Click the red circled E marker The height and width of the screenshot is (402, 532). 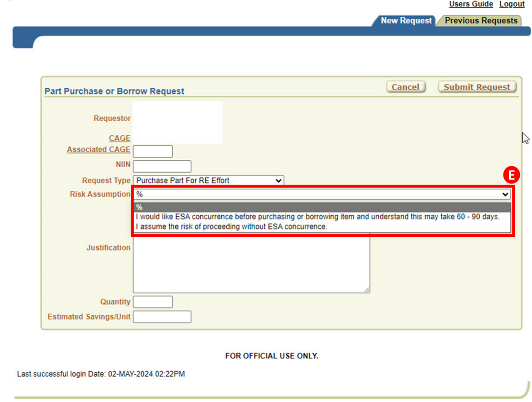click(x=512, y=175)
